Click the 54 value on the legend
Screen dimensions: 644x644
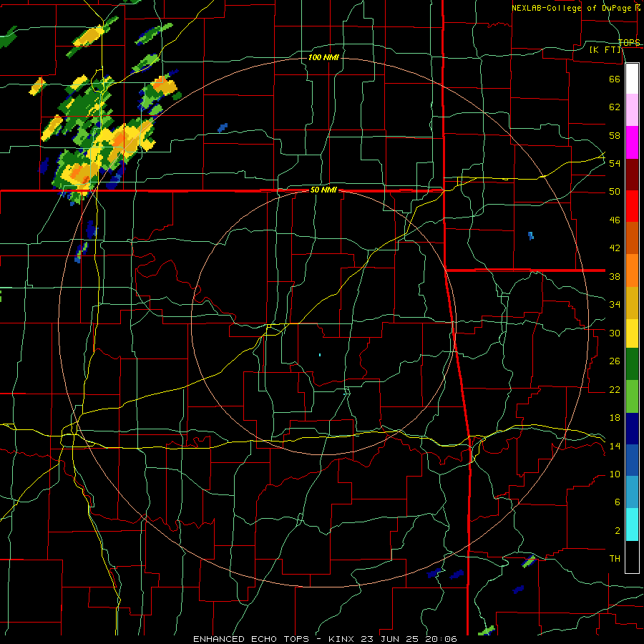pos(615,163)
